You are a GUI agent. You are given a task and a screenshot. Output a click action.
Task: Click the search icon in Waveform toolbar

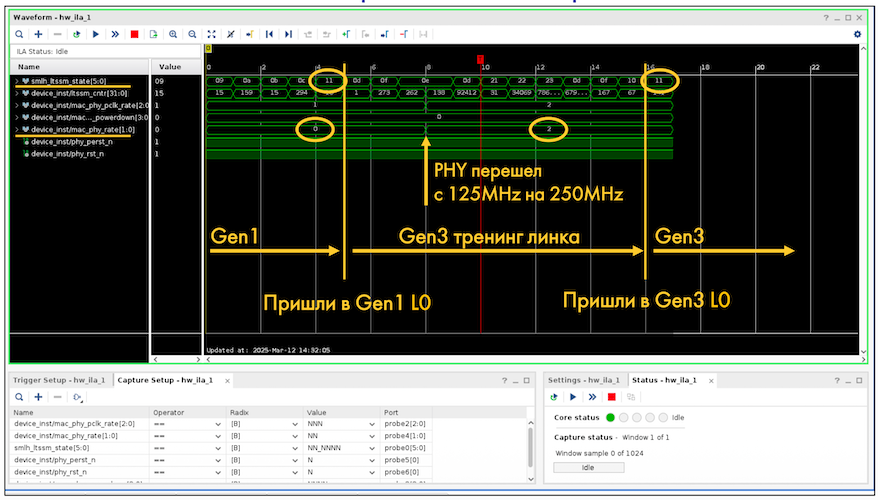point(19,34)
